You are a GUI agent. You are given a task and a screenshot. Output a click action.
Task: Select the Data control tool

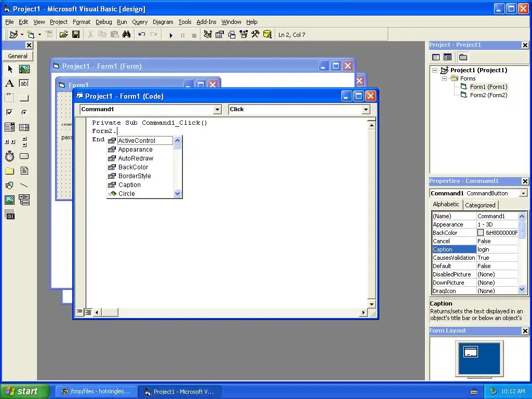click(24, 200)
